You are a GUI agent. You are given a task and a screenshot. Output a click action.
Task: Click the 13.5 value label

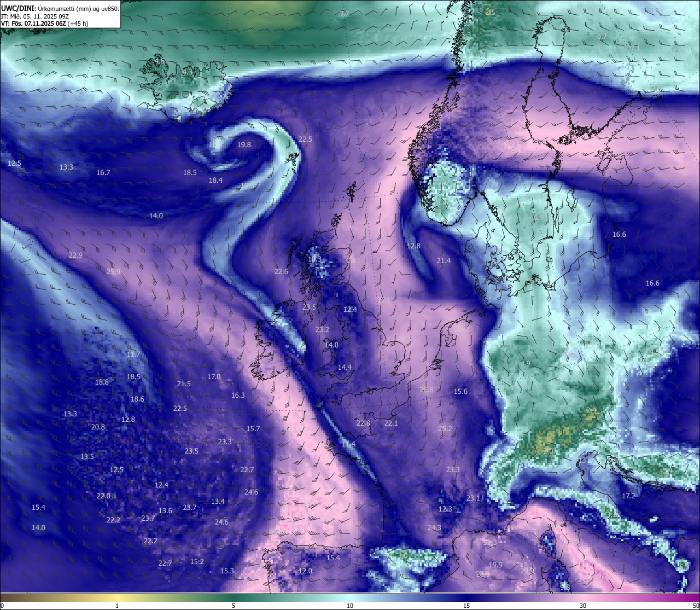[x=87, y=457]
